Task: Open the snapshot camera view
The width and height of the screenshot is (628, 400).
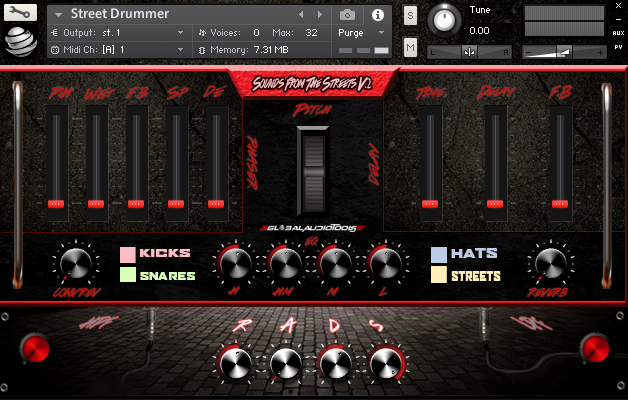Action: [347, 15]
